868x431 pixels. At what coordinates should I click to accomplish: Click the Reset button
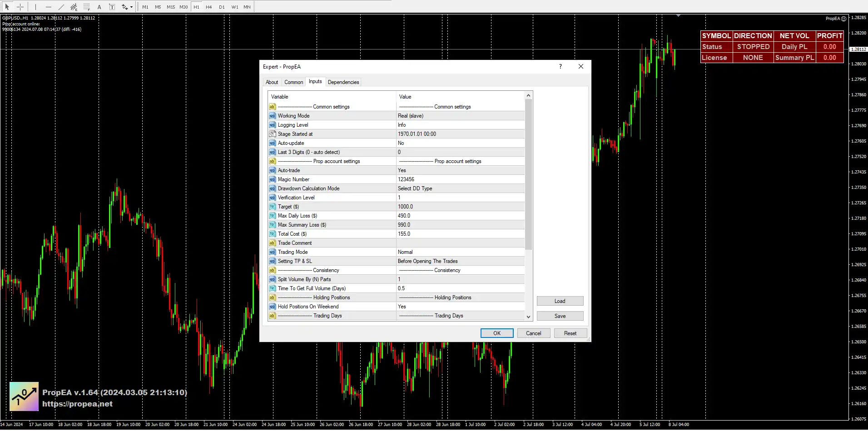coord(570,333)
